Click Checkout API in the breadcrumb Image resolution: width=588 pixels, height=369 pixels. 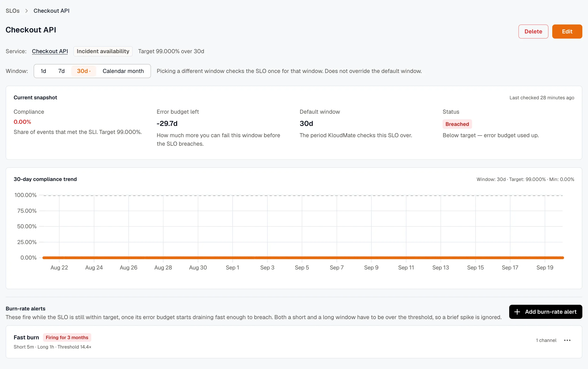click(x=52, y=11)
